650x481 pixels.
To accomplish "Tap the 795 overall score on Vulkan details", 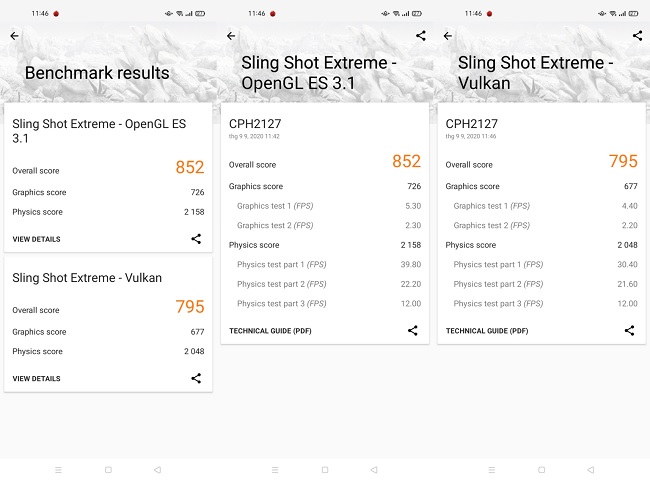I will pyautogui.click(x=623, y=162).
